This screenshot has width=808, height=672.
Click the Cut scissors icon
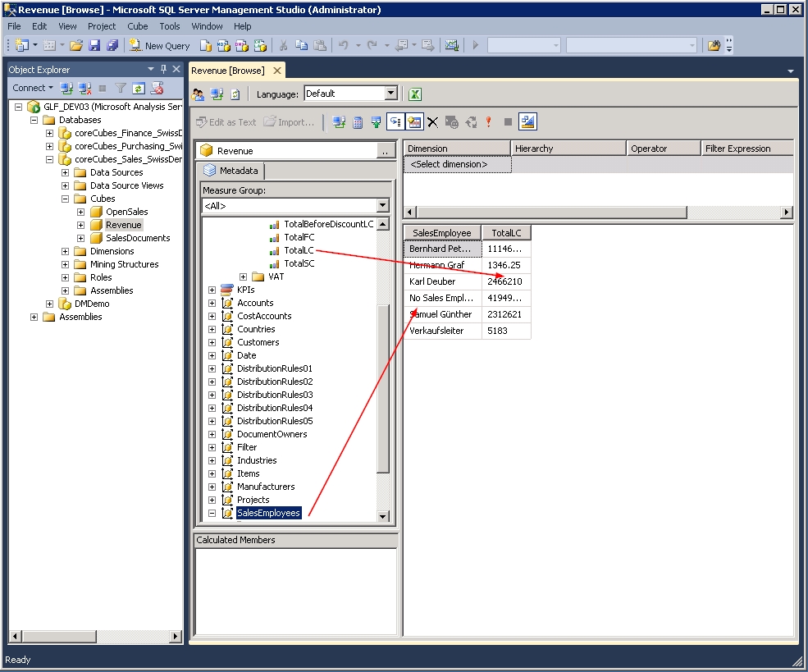pyautogui.click(x=283, y=45)
